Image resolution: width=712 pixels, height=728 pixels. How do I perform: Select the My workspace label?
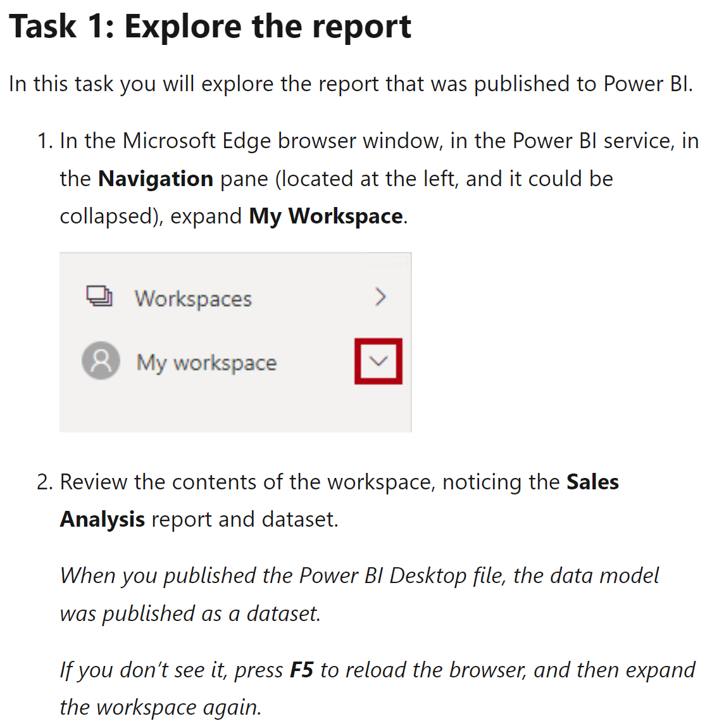click(x=206, y=362)
